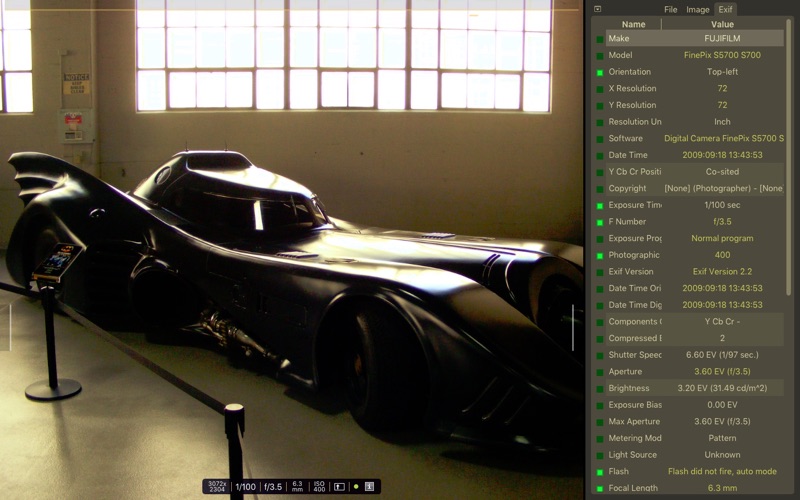Open the panel options dropdown icon
Viewport: 800px width, 500px height.
(597, 9)
